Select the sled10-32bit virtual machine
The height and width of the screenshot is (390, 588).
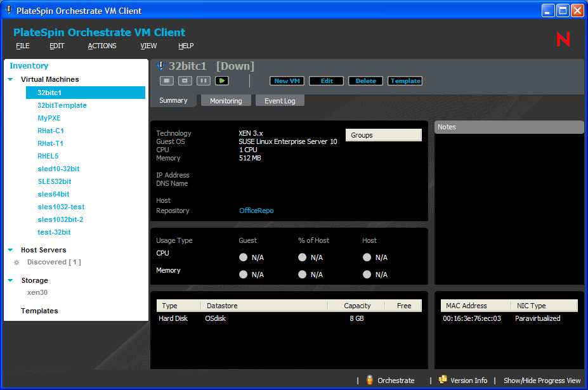58,169
